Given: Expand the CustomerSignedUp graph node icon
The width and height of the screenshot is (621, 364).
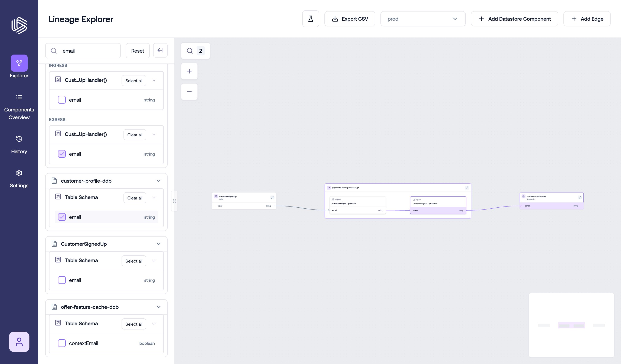Looking at the screenshot, I should [272, 197].
